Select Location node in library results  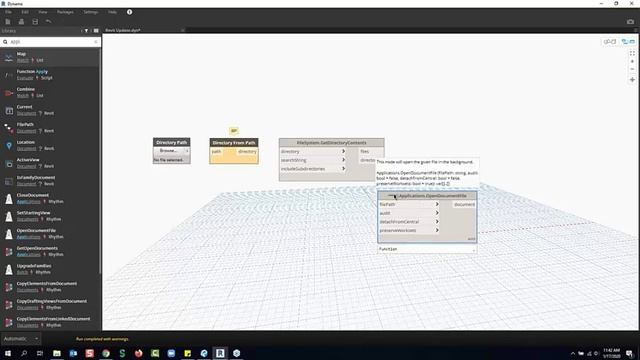(x=50, y=145)
